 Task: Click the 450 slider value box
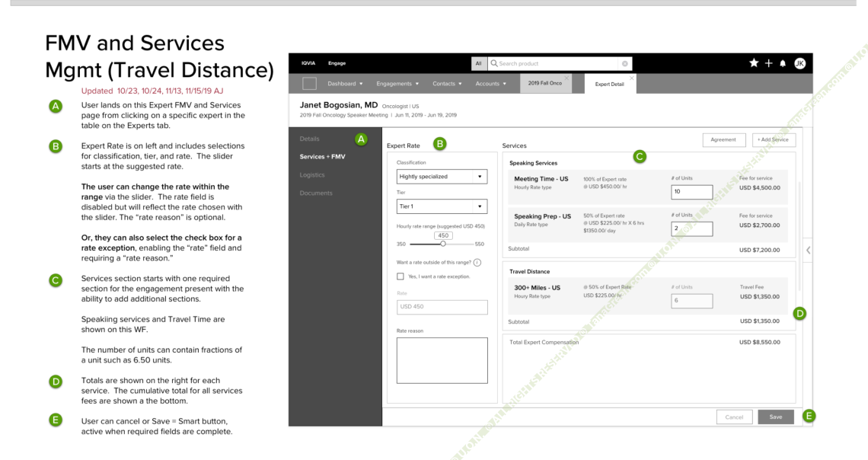pyautogui.click(x=443, y=235)
